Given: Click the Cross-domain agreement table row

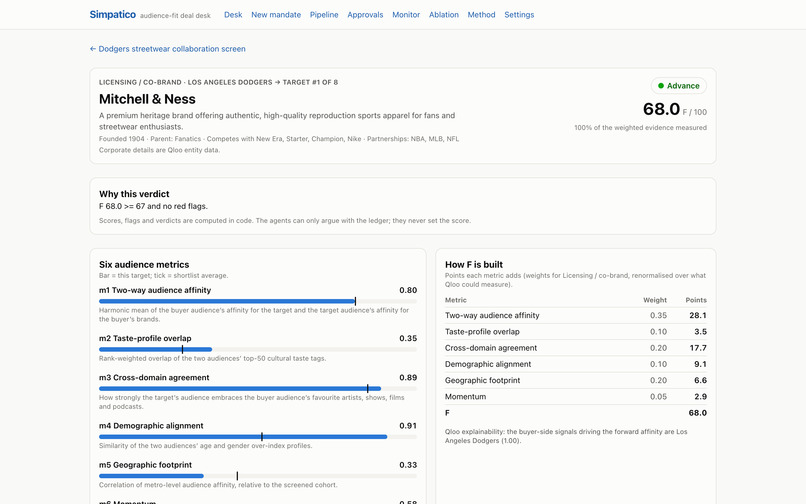Looking at the screenshot, I should pyautogui.click(x=576, y=348).
